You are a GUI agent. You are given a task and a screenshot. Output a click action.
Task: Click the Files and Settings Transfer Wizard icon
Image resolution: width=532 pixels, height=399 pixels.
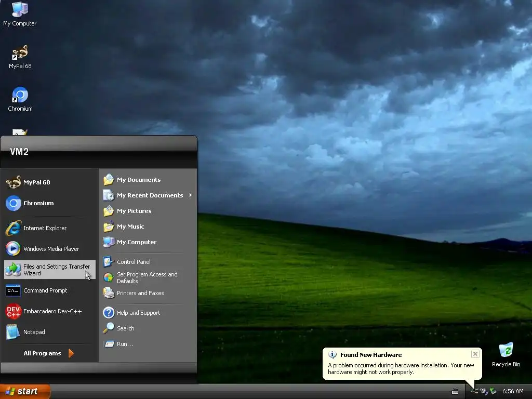click(x=13, y=270)
